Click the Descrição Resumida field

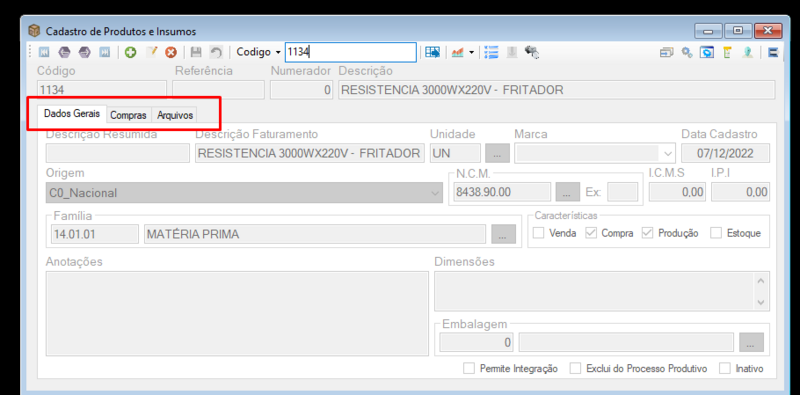tap(117, 153)
